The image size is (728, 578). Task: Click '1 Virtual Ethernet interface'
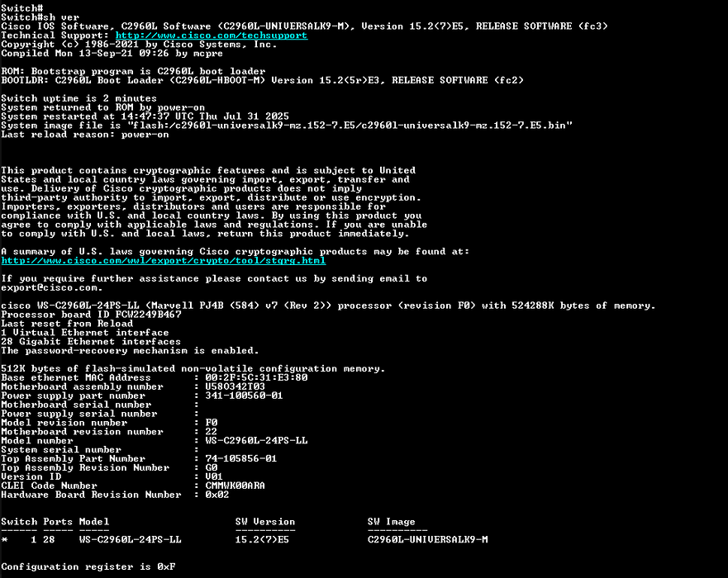click(85, 333)
